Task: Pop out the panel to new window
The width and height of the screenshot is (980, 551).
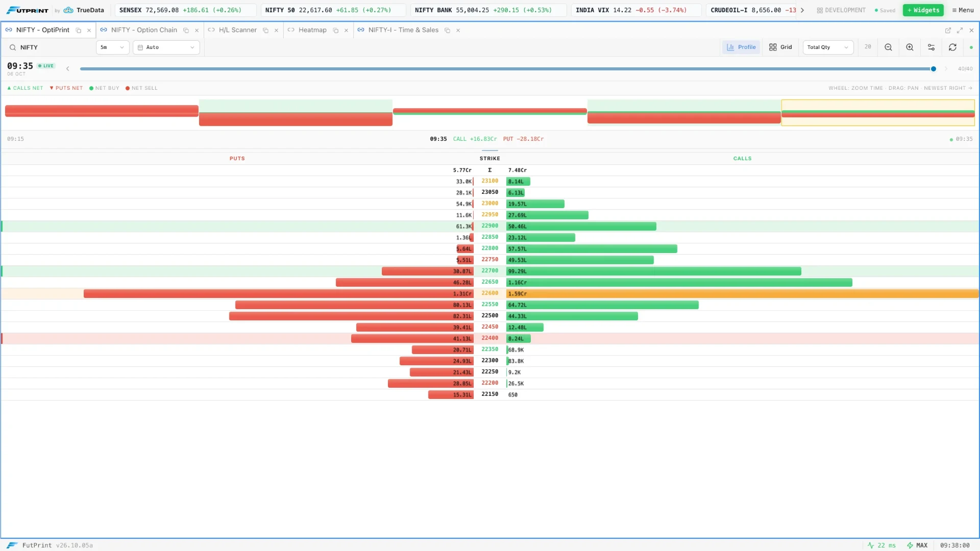Action: click(948, 31)
